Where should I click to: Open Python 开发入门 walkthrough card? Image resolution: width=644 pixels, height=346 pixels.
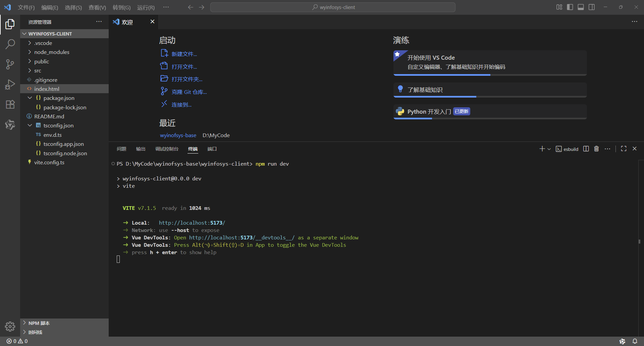490,112
